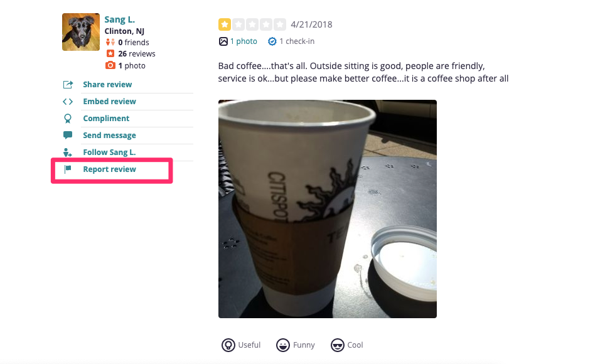The height and width of the screenshot is (364, 605).
Task: Click the follow user person icon
Action: (x=68, y=153)
